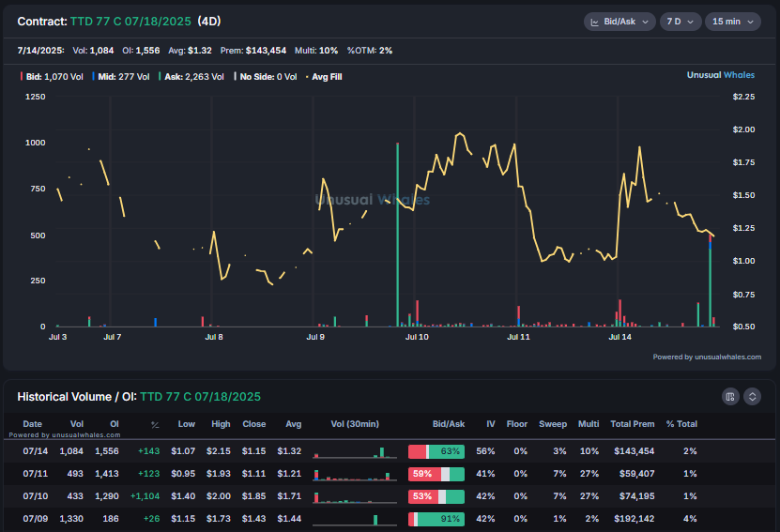Sort by the Sweep column header
The height and width of the screenshot is (532, 780).
click(553, 424)
